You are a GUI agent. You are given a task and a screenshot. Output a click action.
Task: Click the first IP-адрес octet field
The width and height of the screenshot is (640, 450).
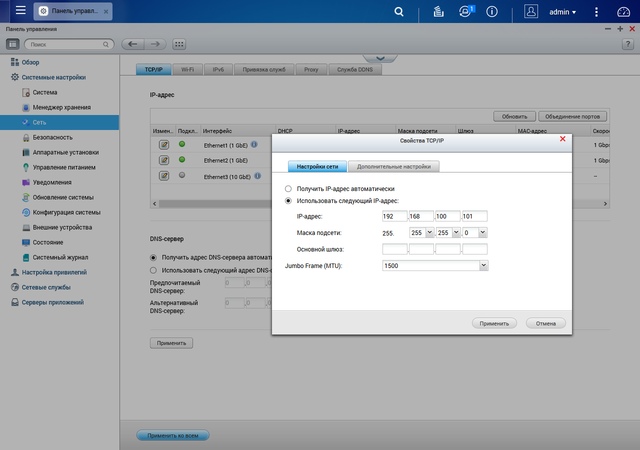click(x=395, y=216)
